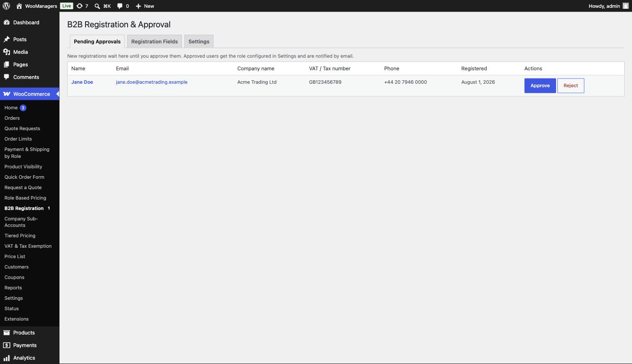Open Request a Quote page

click(x=23, y=187)
